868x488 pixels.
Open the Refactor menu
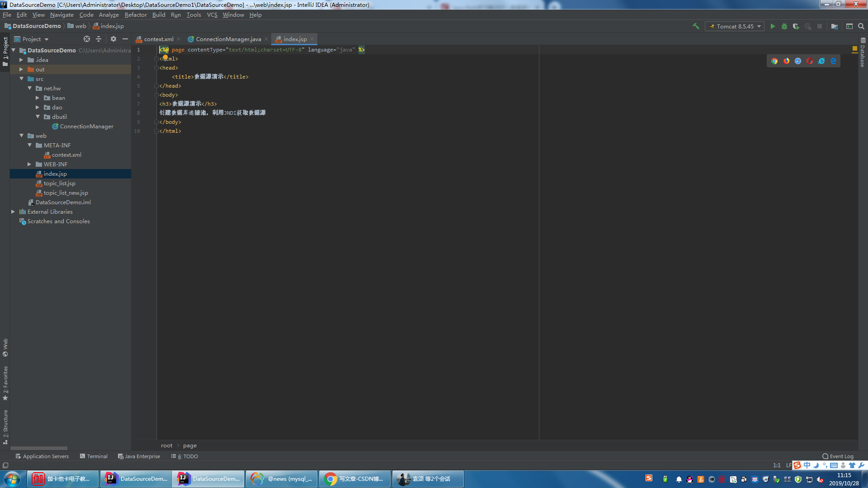136,14
